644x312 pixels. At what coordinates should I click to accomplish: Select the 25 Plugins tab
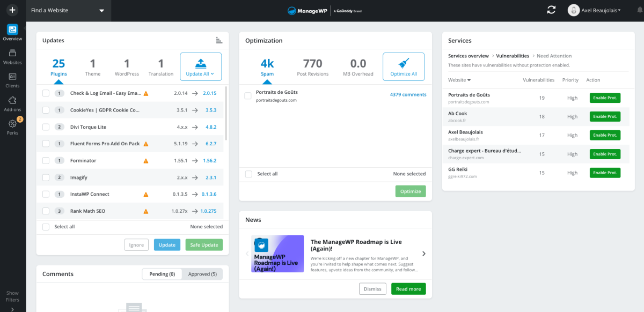click(58, 68)
